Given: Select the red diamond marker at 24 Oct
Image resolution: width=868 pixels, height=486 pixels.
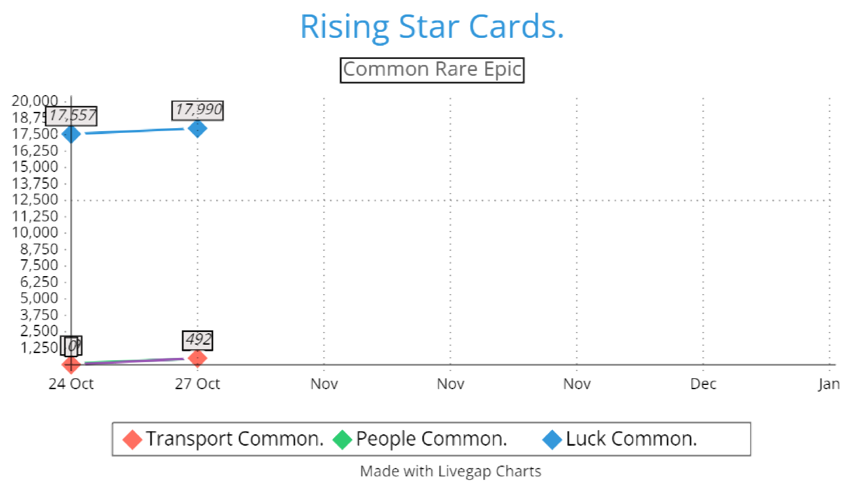Looking at the screenshot, I should pyautogui.click(x=71, y=364).
